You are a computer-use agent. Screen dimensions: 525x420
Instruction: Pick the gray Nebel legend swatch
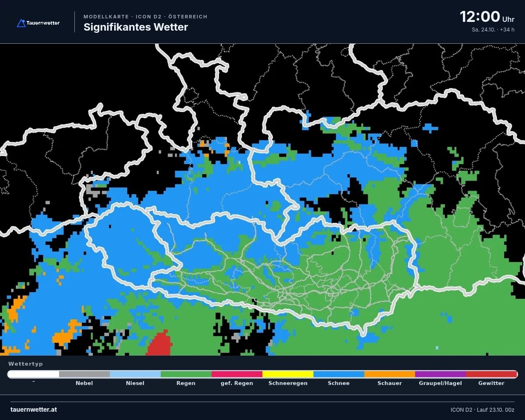84,374
